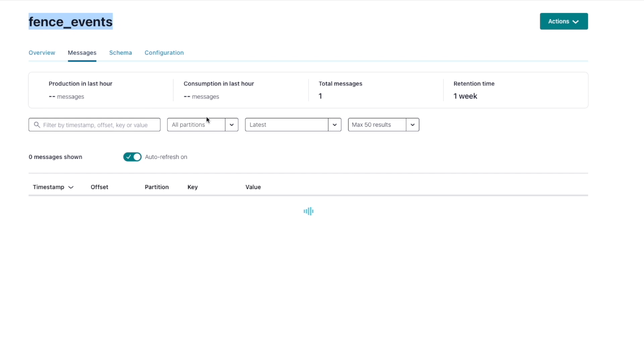
Task: Focus the filter by timestamp input field
Action: (x=97, y=125)
